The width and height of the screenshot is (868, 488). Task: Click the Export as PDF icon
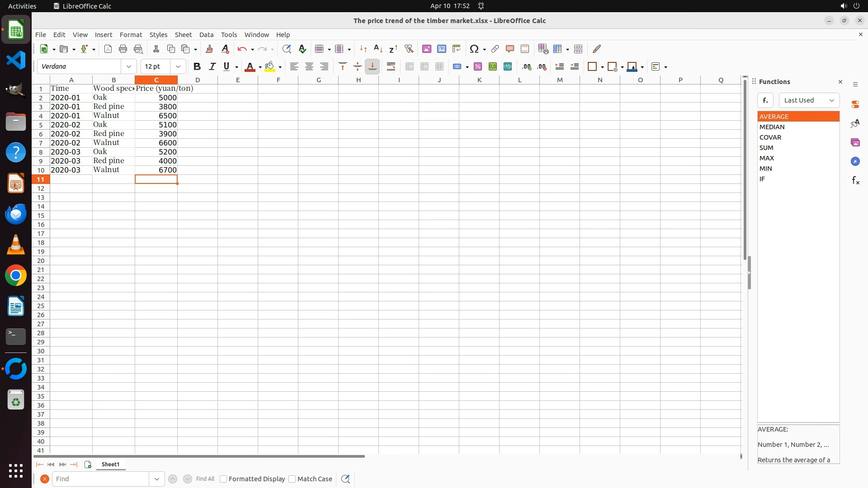click(x=108, y=49)
